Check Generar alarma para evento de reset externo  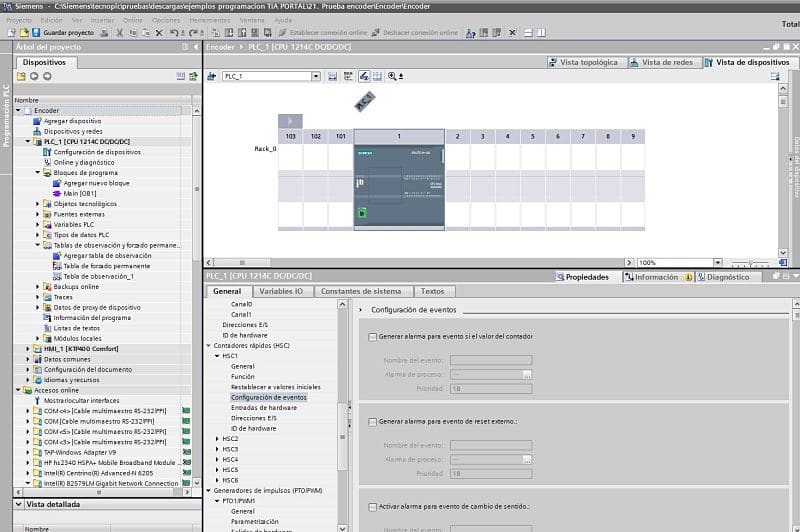(x=373, y=422)
